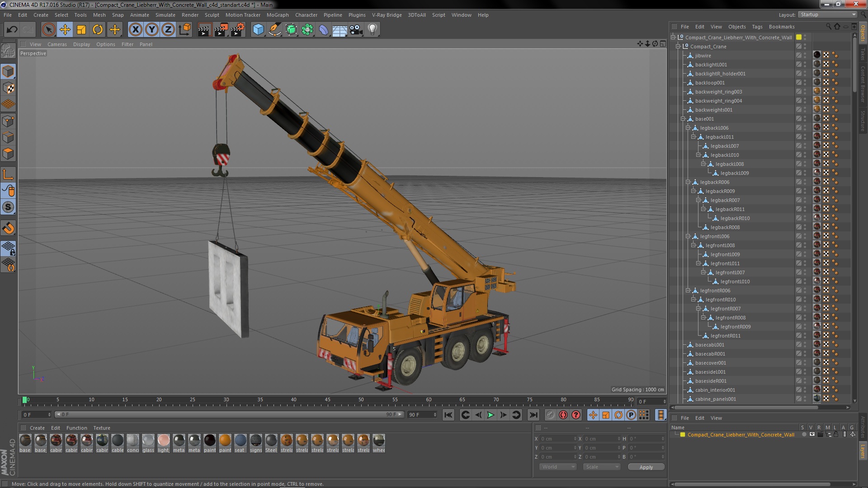Open the viewport Cameras menu
Viewport: 868px width, 488px height.
pyautogui.click(x=57, y=44)
